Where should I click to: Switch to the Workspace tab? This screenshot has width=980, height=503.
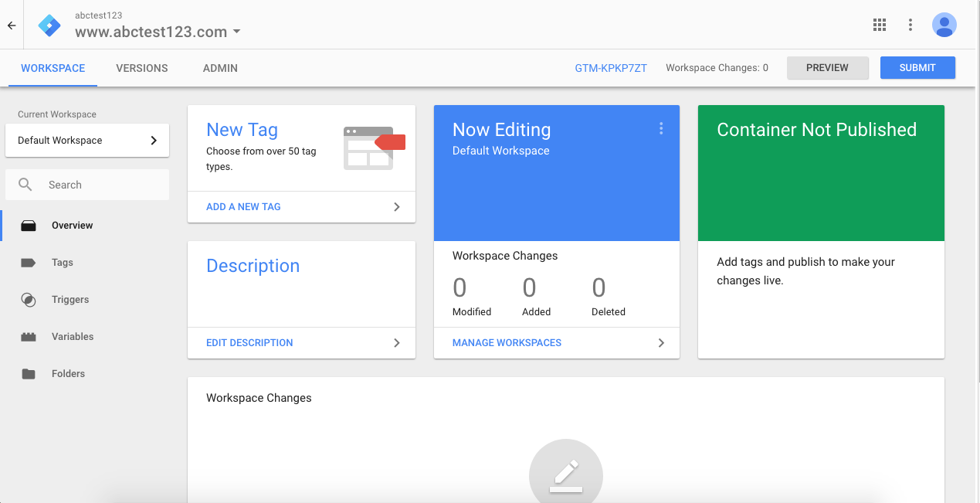tap(53, 68)
